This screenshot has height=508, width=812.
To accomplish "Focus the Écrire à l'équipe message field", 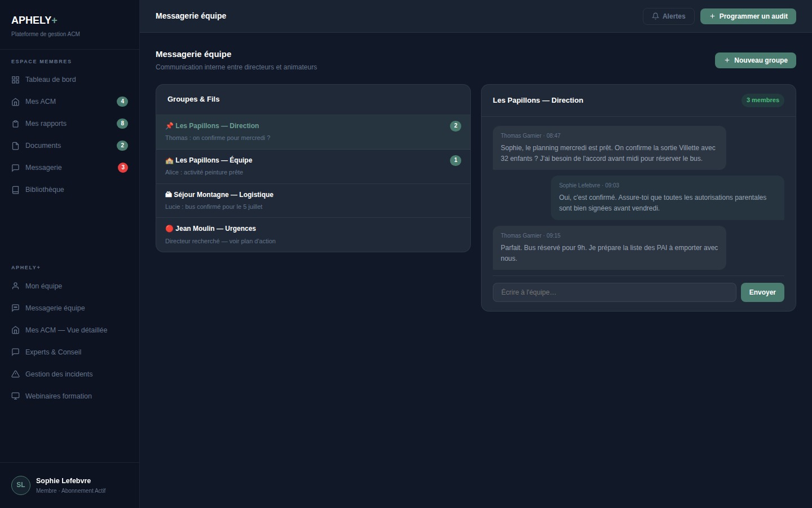I will 614,292.
